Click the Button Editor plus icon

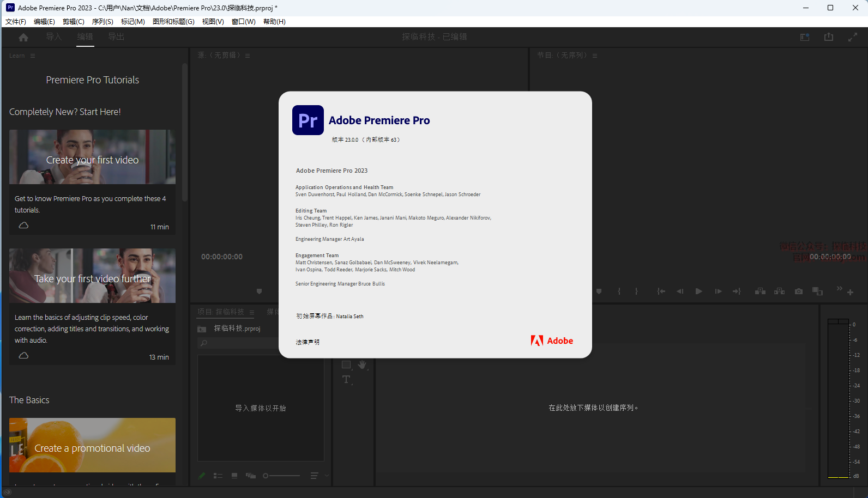click(x=850, y=293)
